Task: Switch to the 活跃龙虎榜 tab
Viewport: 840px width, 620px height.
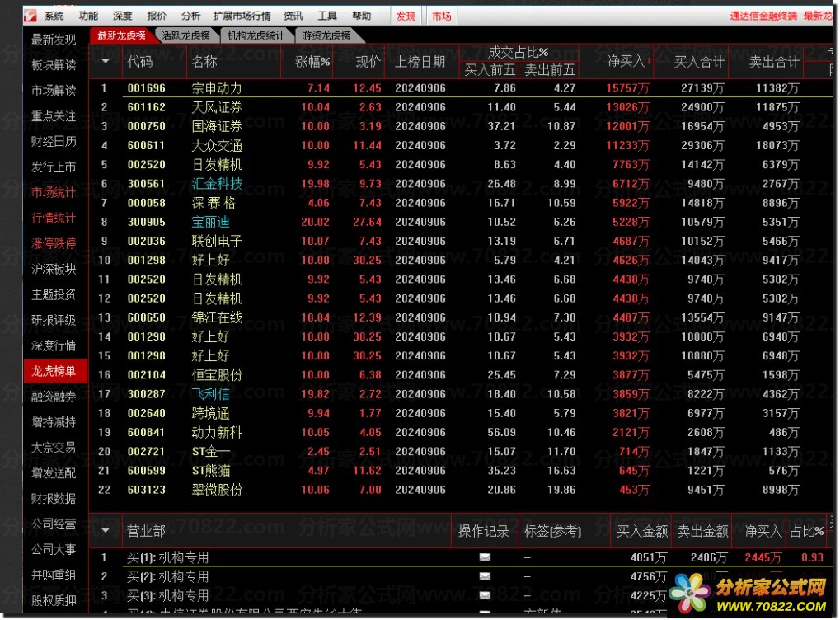Action: pos(186,35)
